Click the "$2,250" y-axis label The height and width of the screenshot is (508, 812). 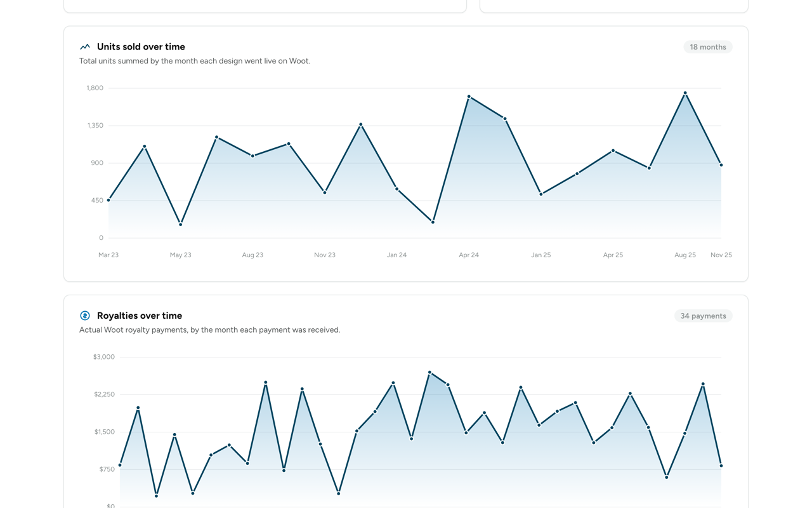[x=105, y=394]
